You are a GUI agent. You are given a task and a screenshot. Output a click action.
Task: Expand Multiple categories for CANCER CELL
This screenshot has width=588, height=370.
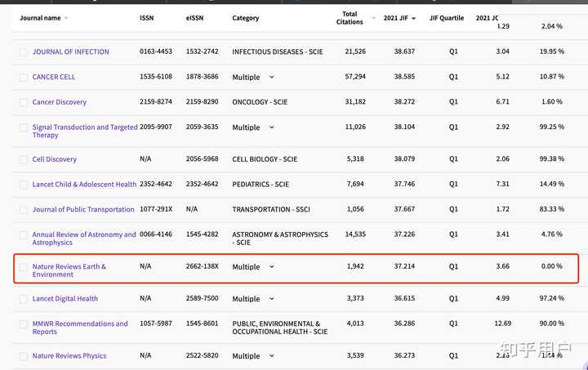pyautogui.click(x=271, y=78)
